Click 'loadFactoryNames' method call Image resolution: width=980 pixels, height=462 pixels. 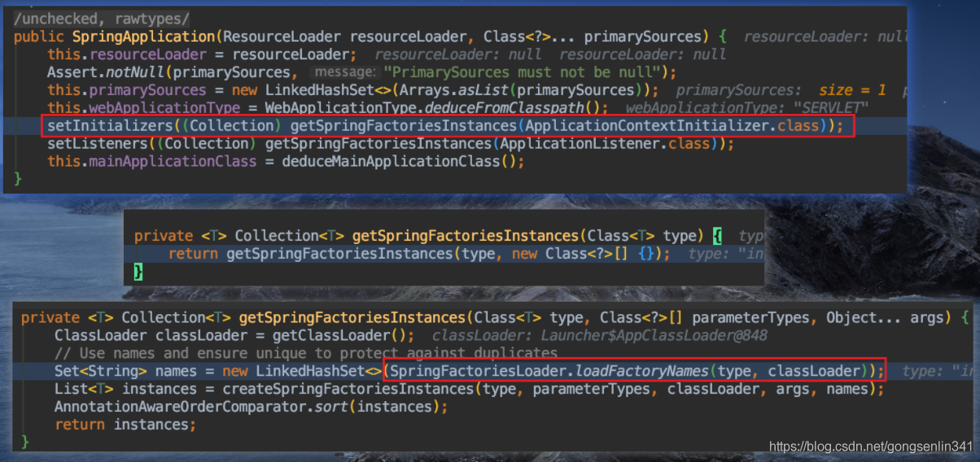point(644,372)
